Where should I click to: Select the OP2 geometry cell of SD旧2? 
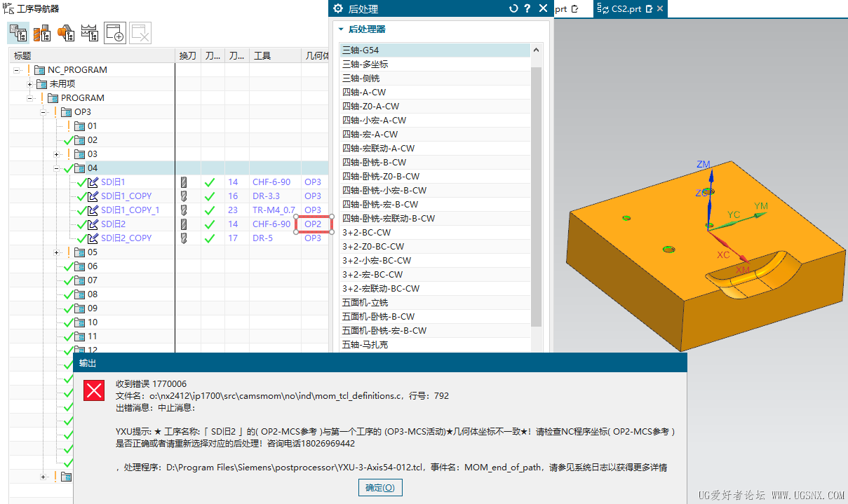pos(313,224)
